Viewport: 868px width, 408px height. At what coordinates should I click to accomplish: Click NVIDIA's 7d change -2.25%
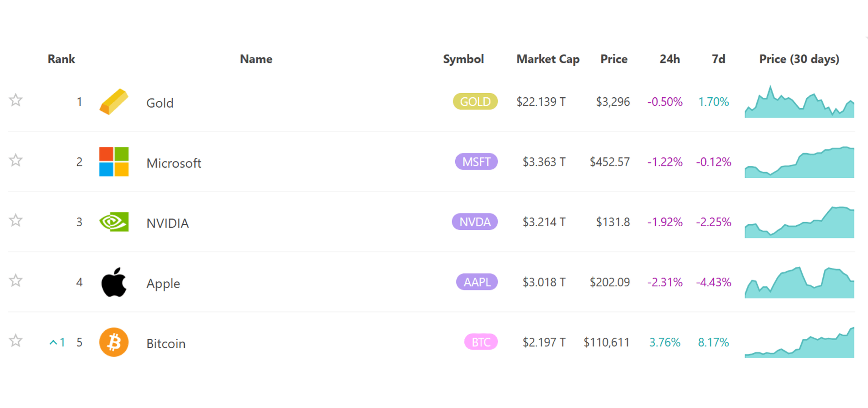pos(714,222)
